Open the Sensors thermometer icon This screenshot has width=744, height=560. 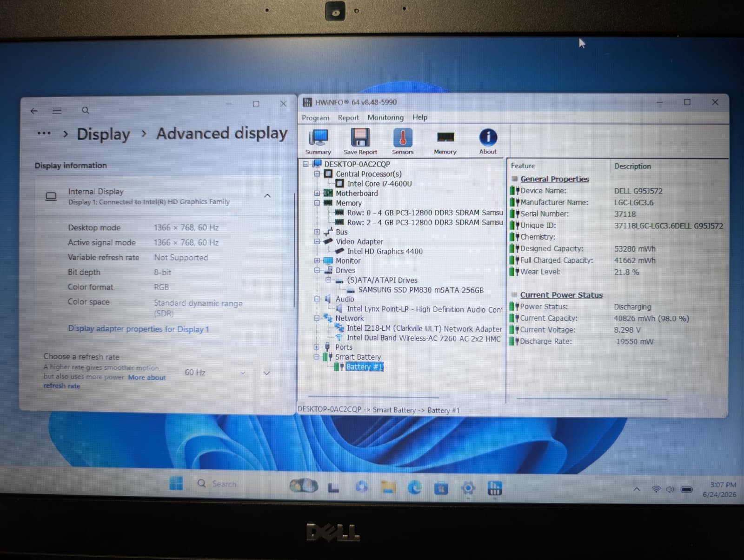pos(403,141)
